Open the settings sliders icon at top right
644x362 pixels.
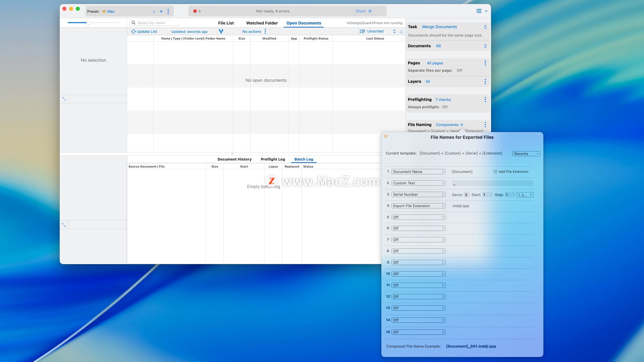point(479,11)
